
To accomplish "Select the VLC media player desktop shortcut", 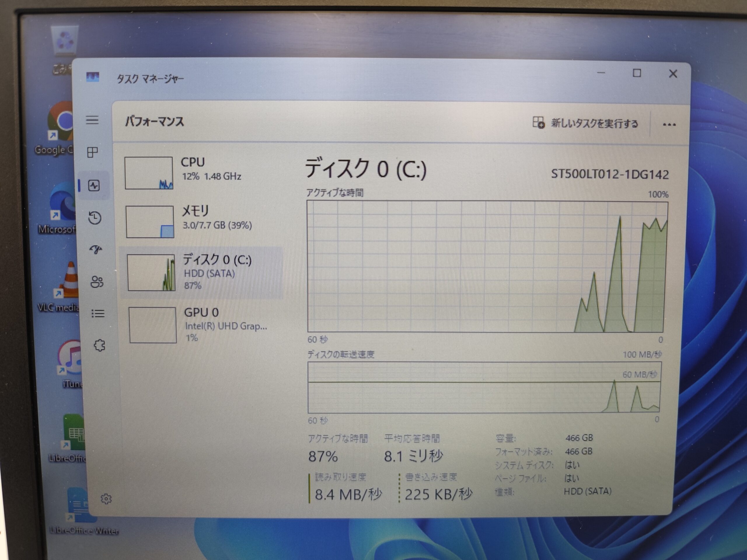I will click(x=60, y=287).
